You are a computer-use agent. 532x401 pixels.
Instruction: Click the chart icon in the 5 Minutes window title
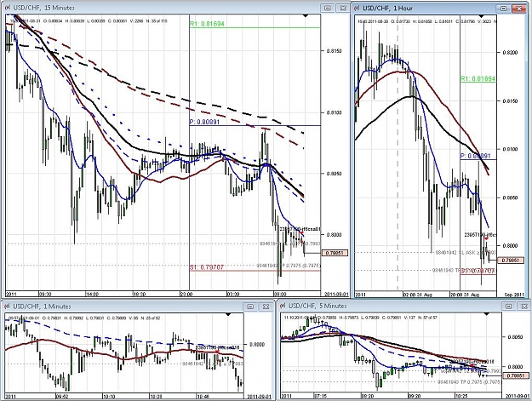[283, 306]
